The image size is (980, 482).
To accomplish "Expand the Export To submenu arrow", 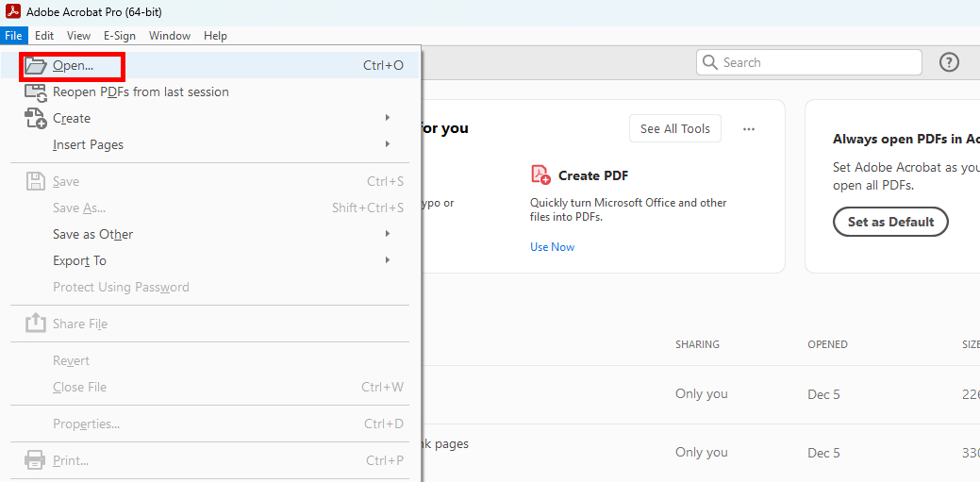I will (x=388, y=259).
